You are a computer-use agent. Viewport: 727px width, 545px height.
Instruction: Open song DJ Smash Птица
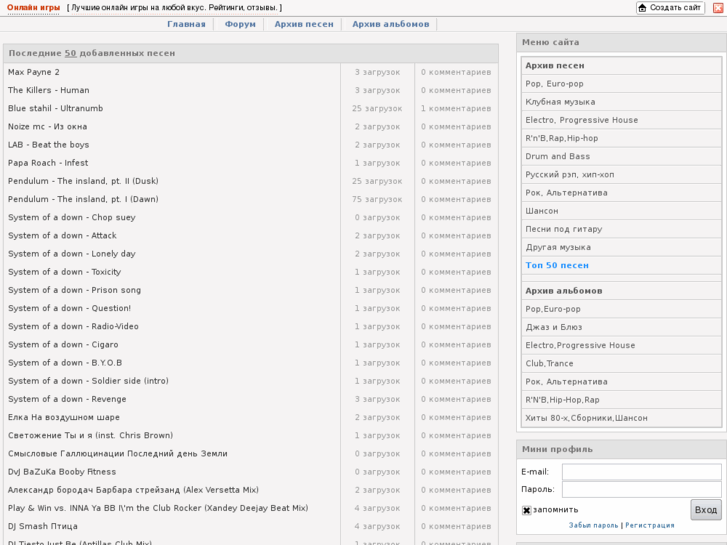(43, 526)
